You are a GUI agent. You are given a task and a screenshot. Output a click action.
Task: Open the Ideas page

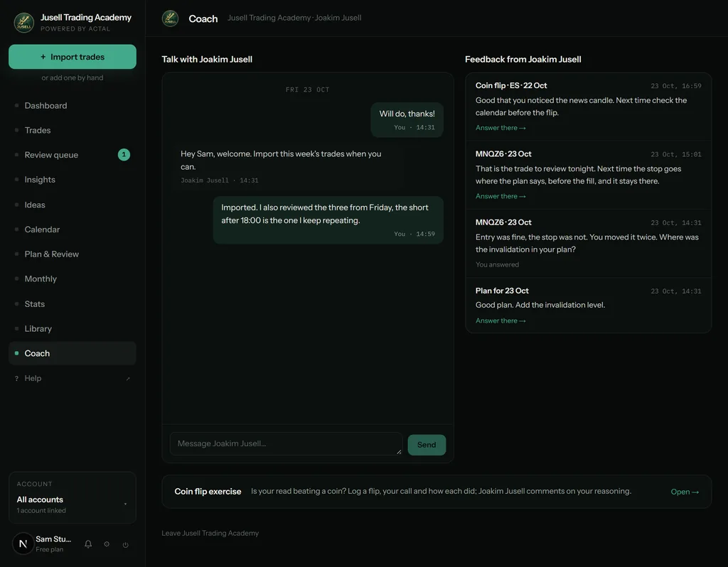point(73,205)
